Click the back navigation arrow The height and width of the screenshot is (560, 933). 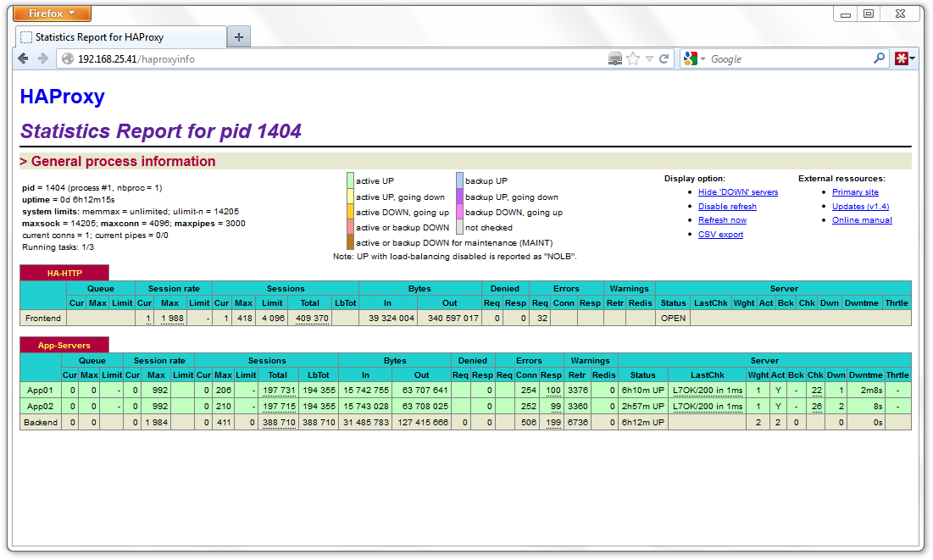click(x=23, y=58)
